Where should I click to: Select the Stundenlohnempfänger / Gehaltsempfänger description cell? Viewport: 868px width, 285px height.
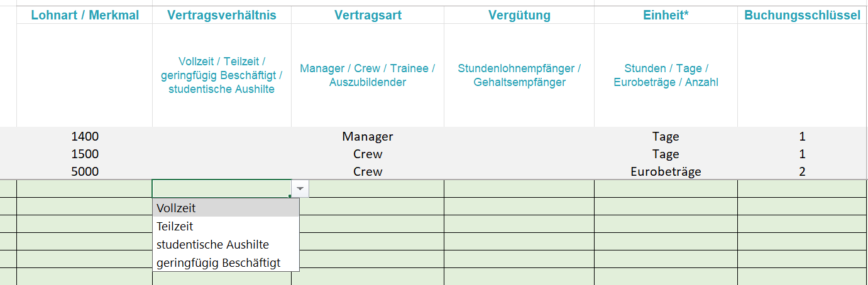pyautogui.click(x=519, y=75)
